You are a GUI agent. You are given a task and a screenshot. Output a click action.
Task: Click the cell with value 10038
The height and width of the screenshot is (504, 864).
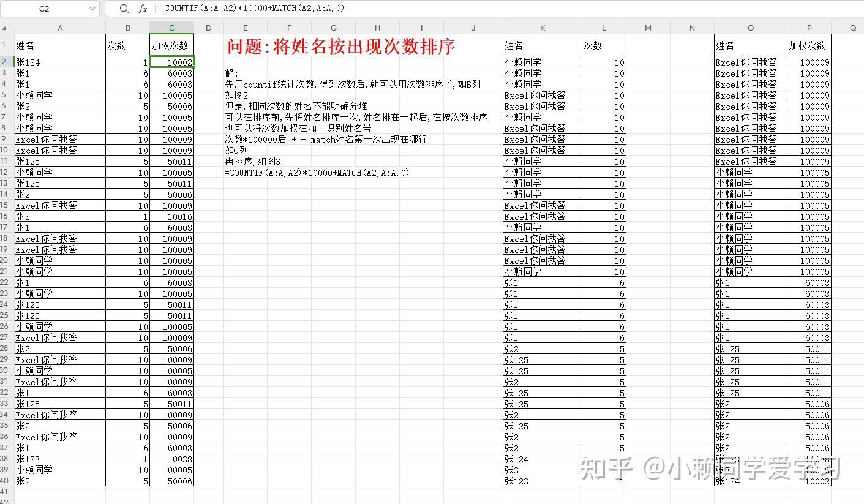coord(171,459)
